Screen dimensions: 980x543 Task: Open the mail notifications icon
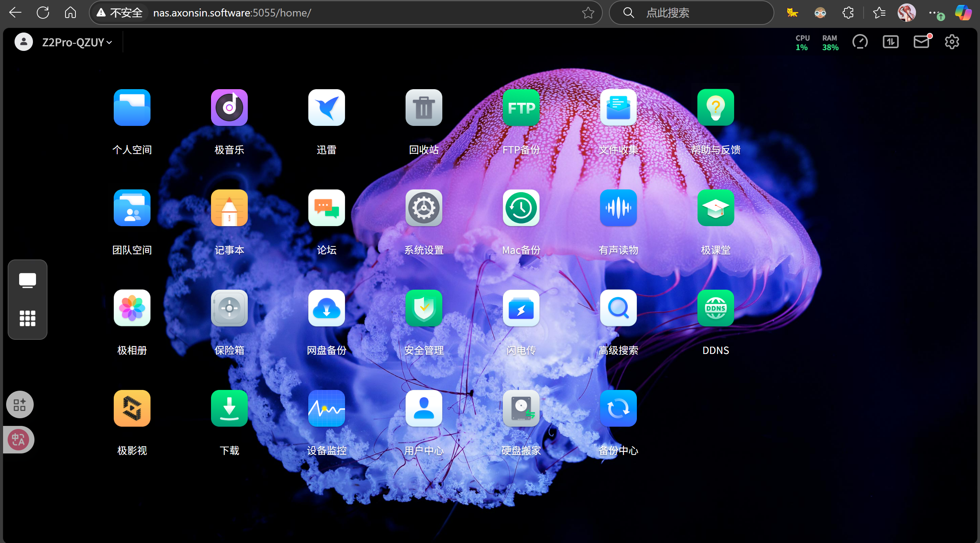921,42
